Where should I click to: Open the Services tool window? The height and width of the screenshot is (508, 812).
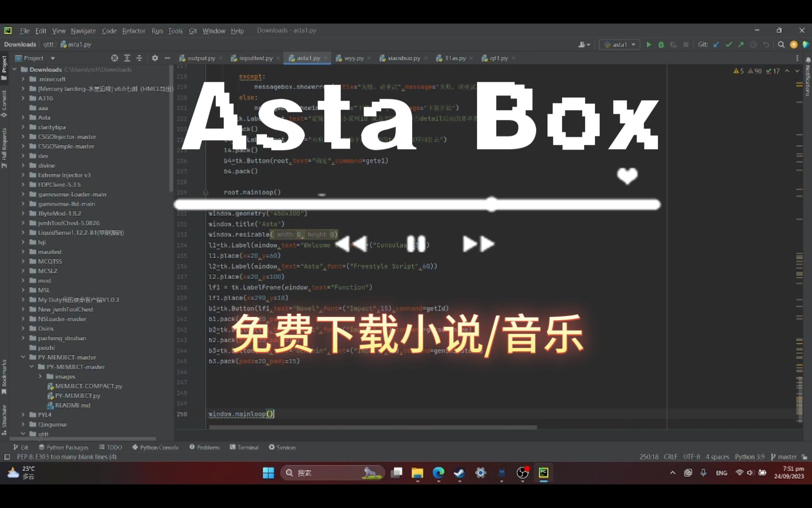(x=282, y=447)
